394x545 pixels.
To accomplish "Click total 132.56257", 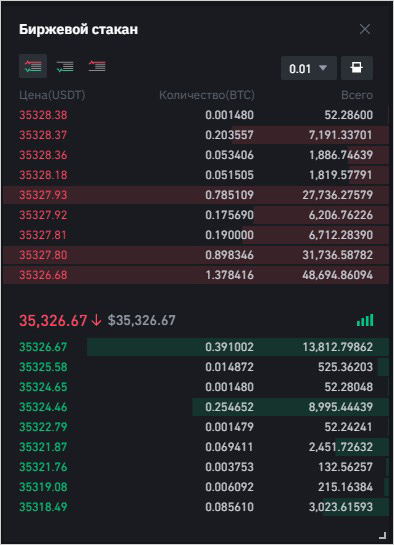I will pyautogui.click(x=345, y=467).
